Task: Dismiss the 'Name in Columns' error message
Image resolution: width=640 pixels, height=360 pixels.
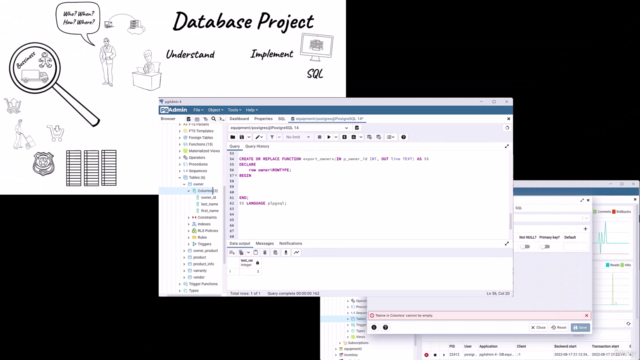Action: [x=587, y=316]
